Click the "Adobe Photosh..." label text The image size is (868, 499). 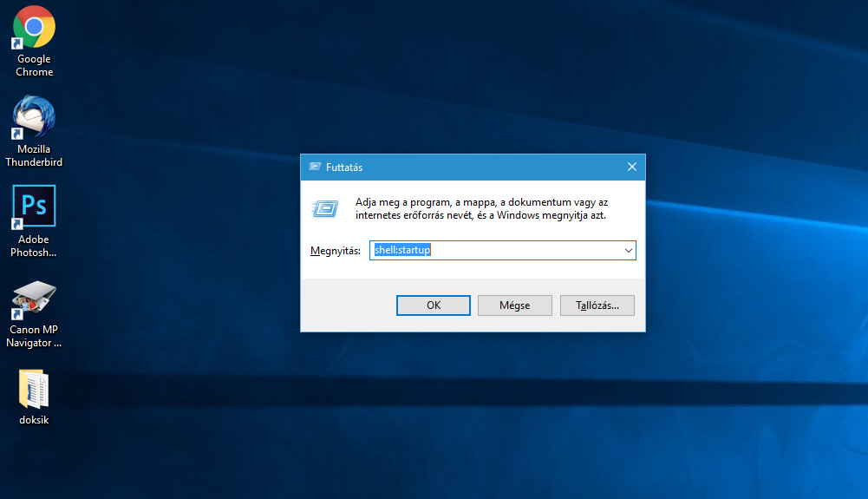pos(34,246)
